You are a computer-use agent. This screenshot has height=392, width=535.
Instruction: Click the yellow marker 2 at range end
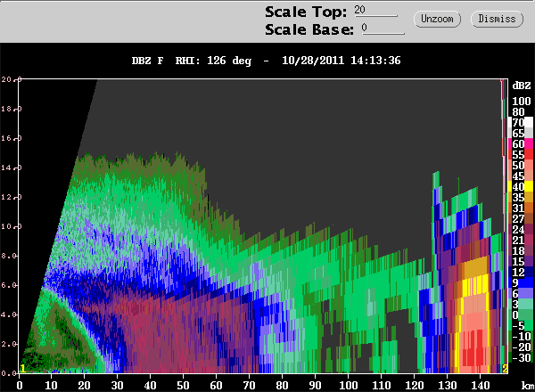coord(505,369)
